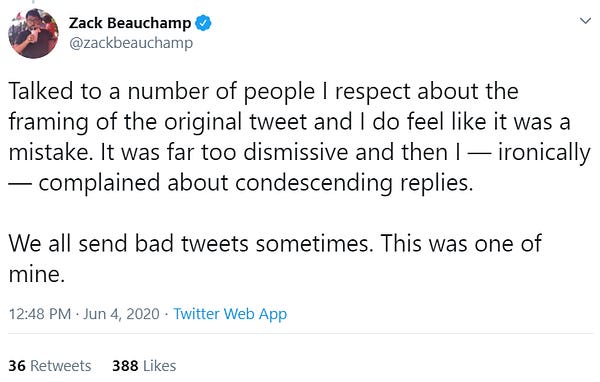Visit the @zackbeauchamp handle link
Screen dimensions: 600x382
pos(131,43)
